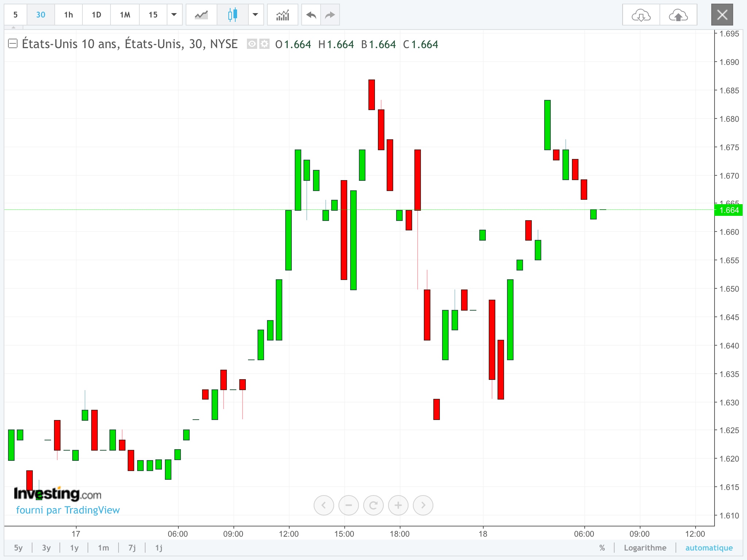Switch to 1h interval

click(68, 15)
